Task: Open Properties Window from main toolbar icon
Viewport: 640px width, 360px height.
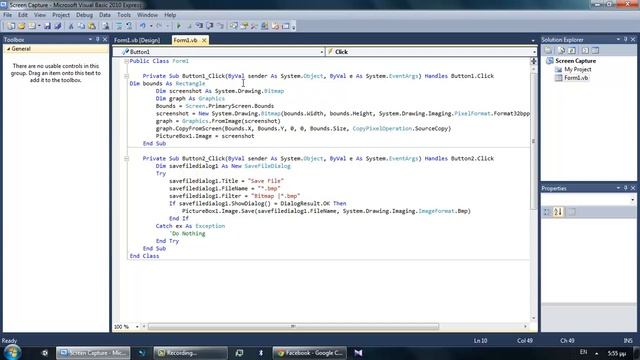Action: [x=244, y=26]
